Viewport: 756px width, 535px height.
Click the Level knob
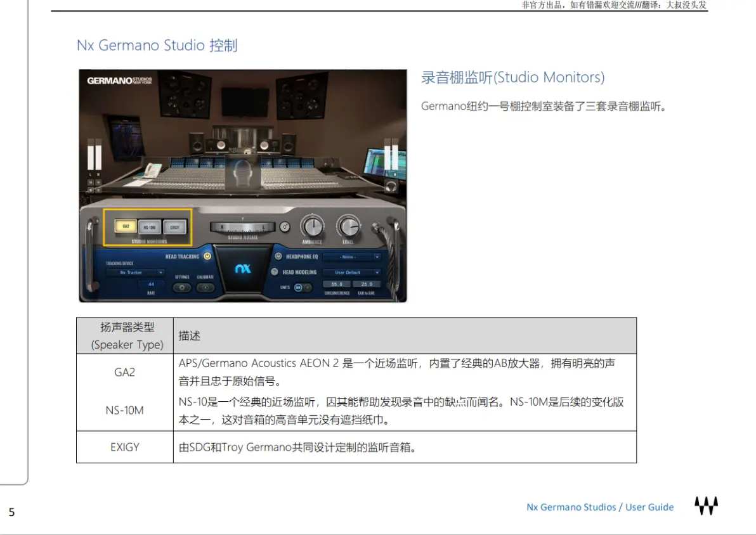tap(348, 226)
